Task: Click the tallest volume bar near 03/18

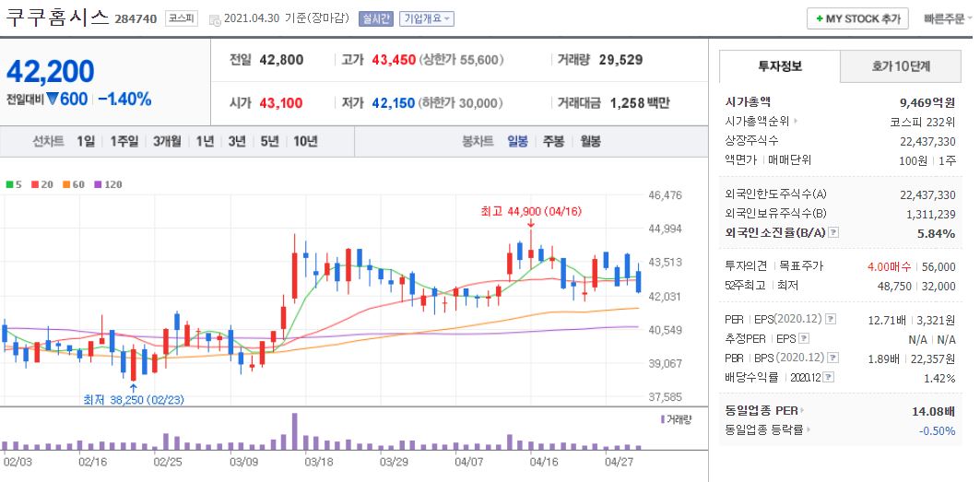Action: click(294, 431)
